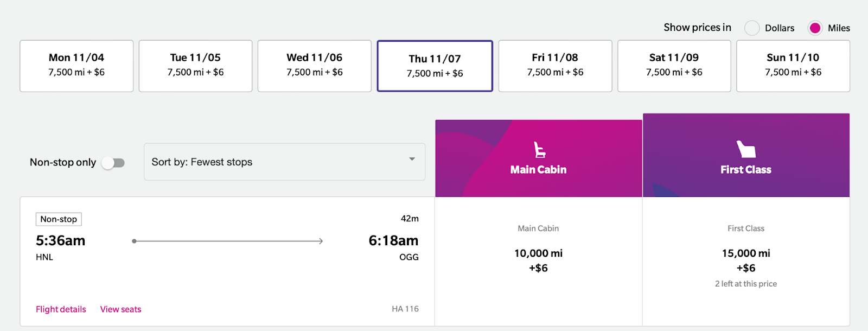Select the Thu 11/07 date tab
The height and width of the screenshot is (331, 868).
pos(435,66)
